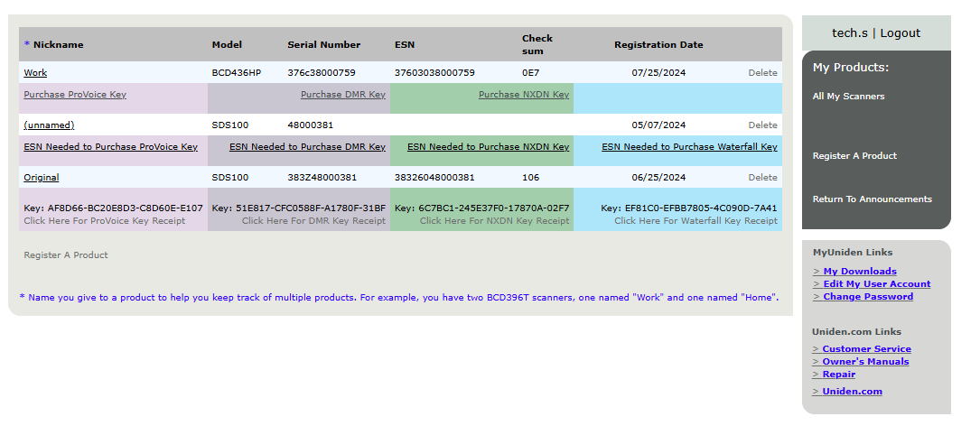Click the Check sum column header
The image size is (980, 435).
[537, 44]
